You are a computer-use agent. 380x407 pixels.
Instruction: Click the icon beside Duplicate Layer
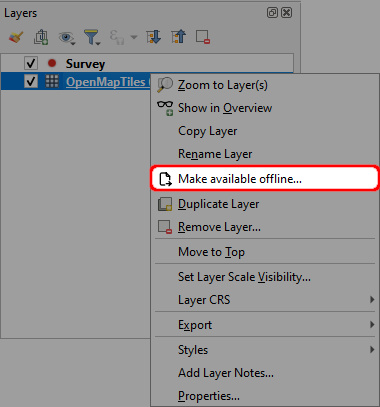pos(165,204)
